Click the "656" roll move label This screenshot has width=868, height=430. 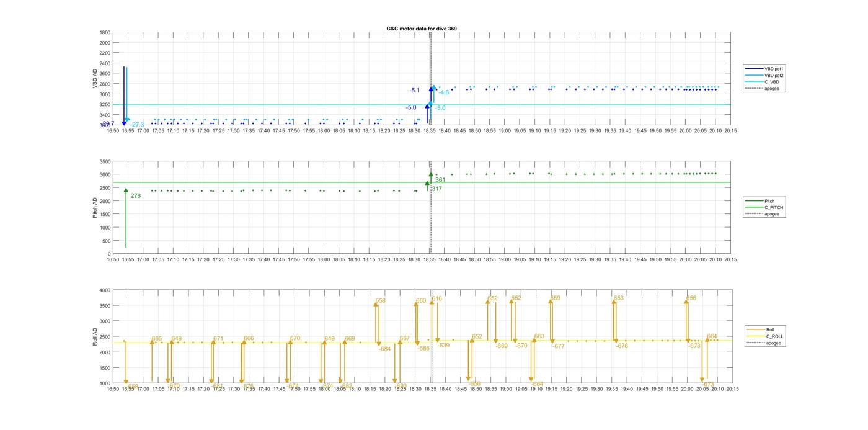tap(691, 298)
